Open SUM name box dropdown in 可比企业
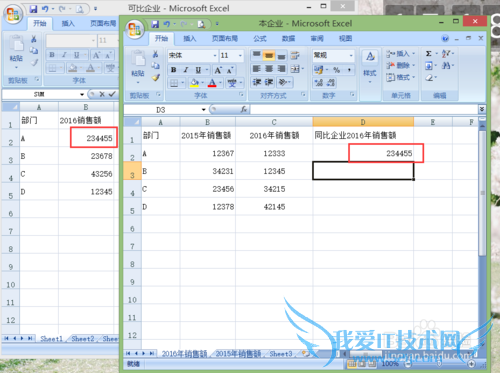 click(82, 95)
